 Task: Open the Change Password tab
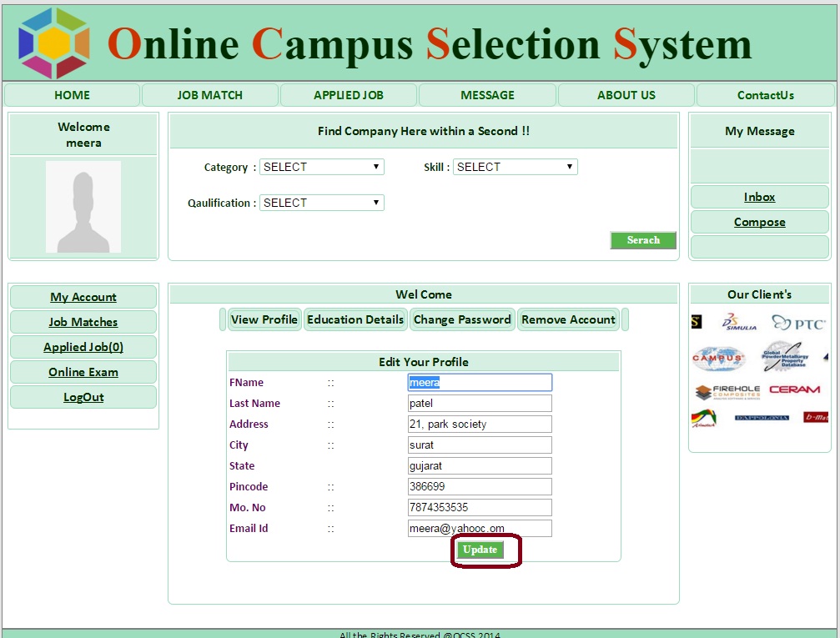tap(462, 319)
